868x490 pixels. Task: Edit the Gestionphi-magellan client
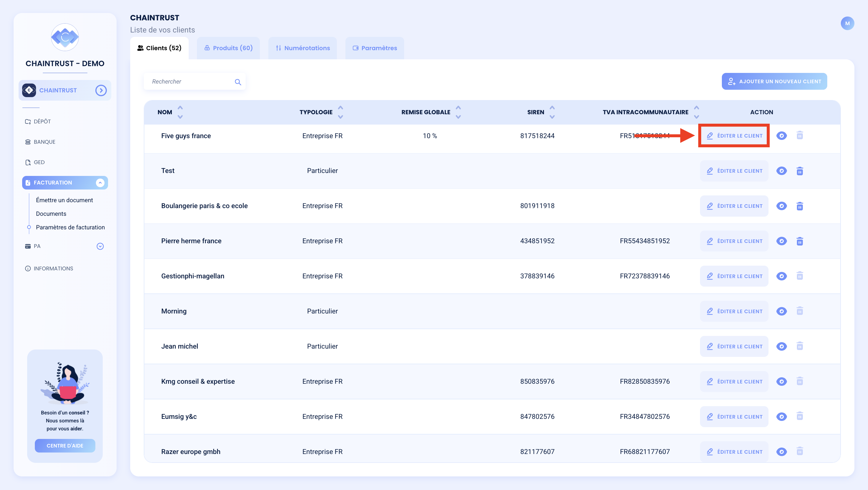pos(734,276)
